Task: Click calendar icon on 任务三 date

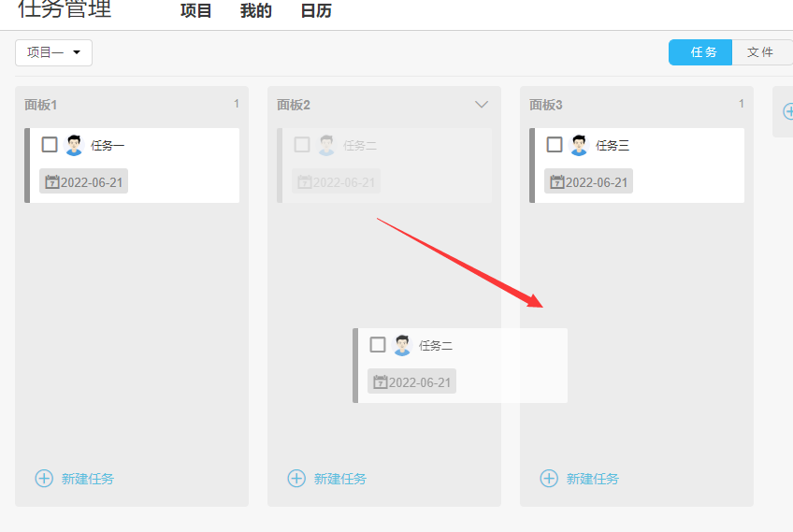Action: click(x=556, y=182)
